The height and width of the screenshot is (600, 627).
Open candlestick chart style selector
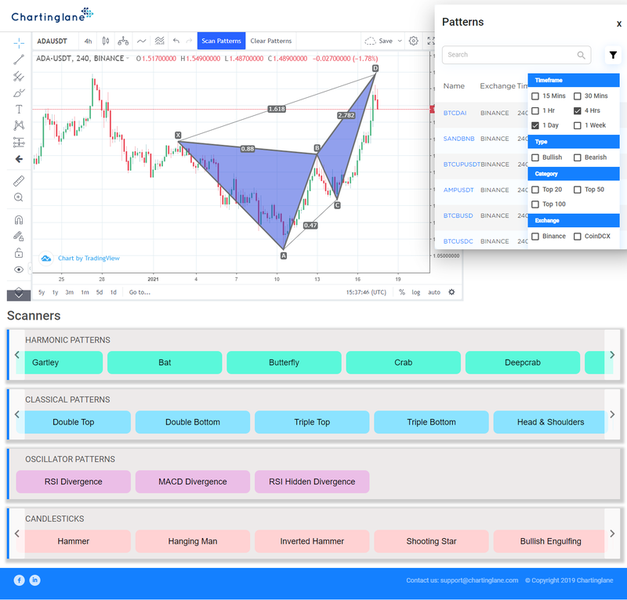coord(106,41)
